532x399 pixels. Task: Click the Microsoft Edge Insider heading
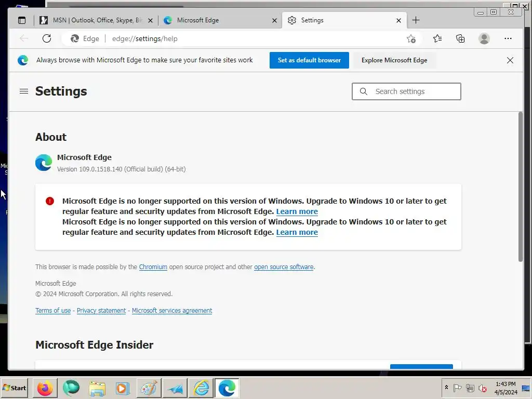pyautogui.click(x=95, y=345)
